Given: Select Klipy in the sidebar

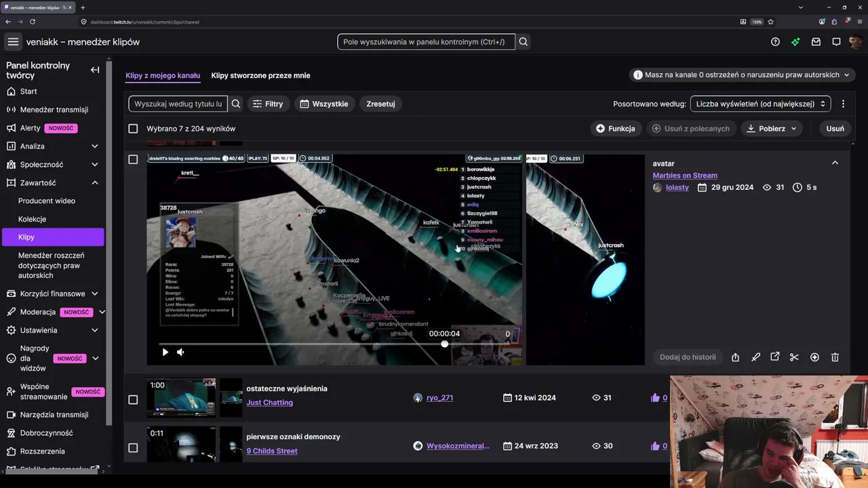Looking at the screenshot, I should pyautogui.click(x=53, y=237).
